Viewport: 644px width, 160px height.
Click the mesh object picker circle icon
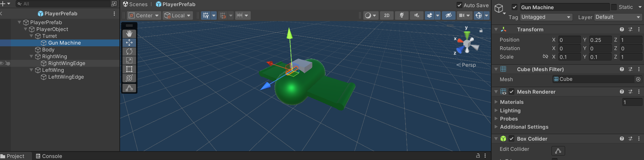point(638,79)
